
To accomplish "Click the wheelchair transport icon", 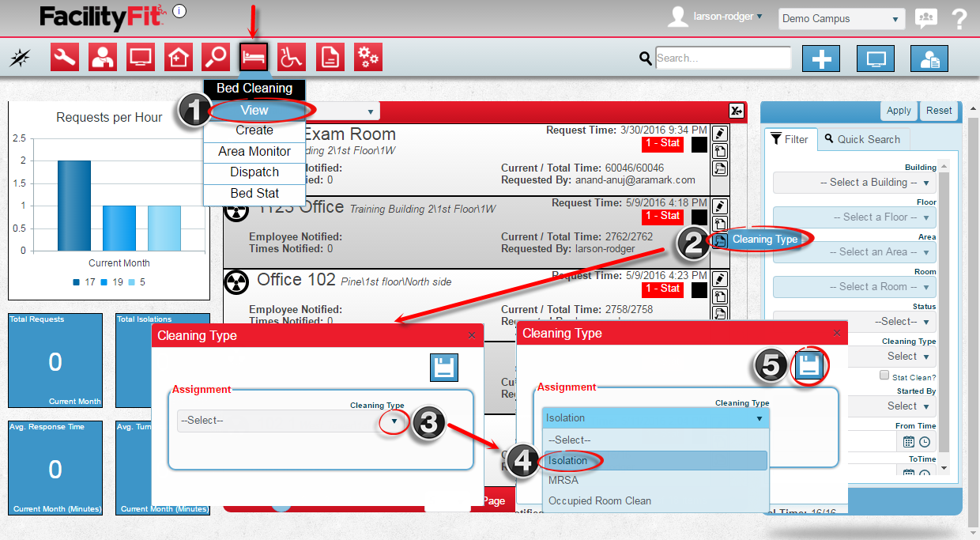I will point(292,58).
